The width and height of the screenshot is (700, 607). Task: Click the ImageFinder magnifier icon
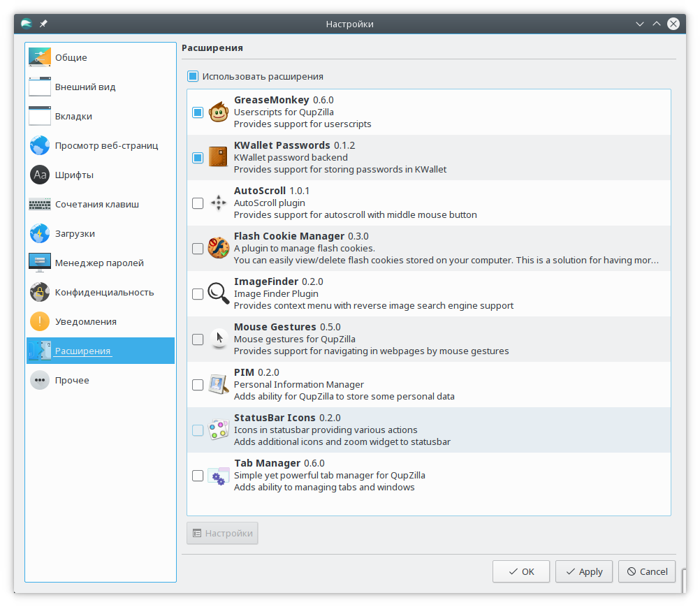tap(219, 293)
